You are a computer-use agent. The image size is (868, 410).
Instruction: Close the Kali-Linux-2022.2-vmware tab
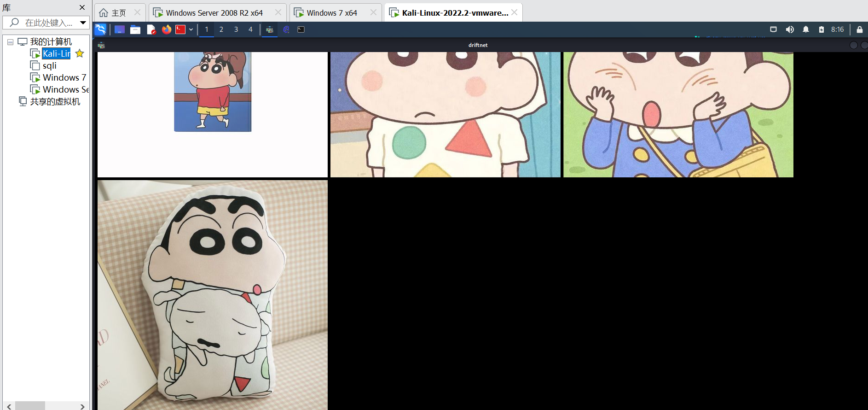click(x=515, y=12)
